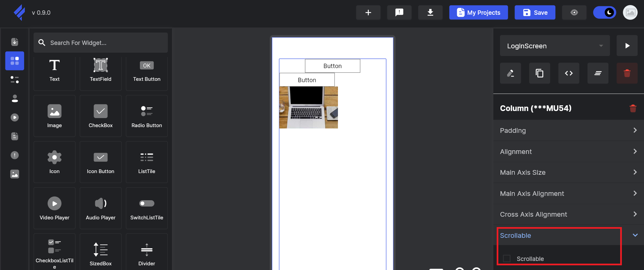Select the Audio Player widget
This screenshot has width=644, height=270.
pyautogui.click(x=100, y=208)
